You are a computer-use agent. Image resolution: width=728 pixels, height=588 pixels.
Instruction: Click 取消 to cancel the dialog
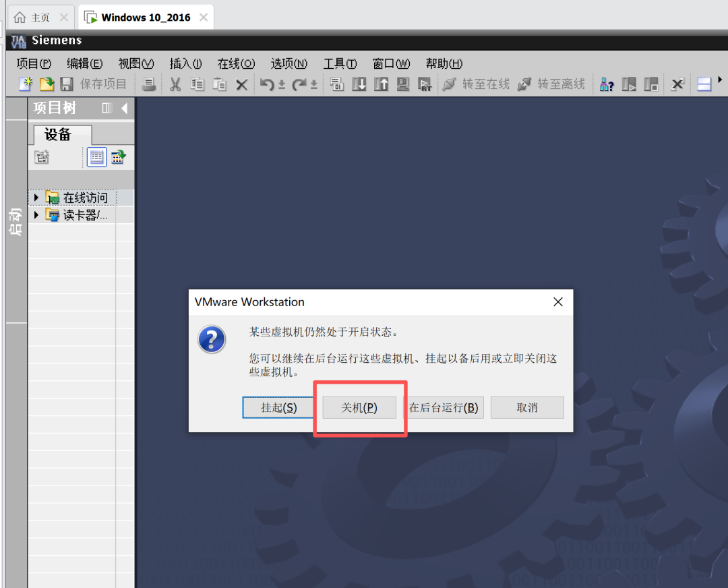point(527,407)
